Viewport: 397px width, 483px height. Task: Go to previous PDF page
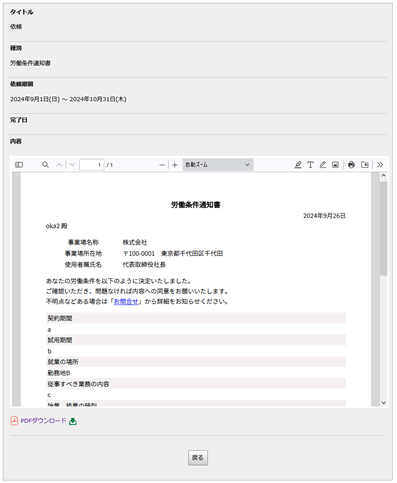(59, 165)
